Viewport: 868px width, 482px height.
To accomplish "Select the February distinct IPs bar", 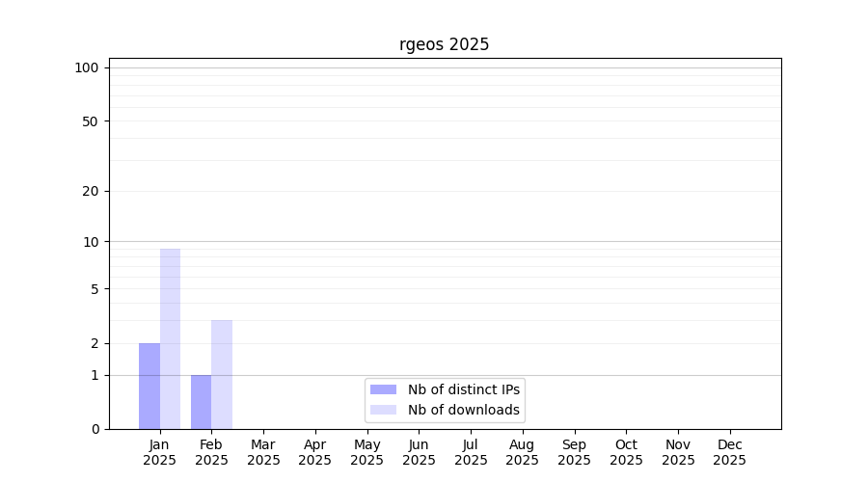I will [x=201, y=402].
